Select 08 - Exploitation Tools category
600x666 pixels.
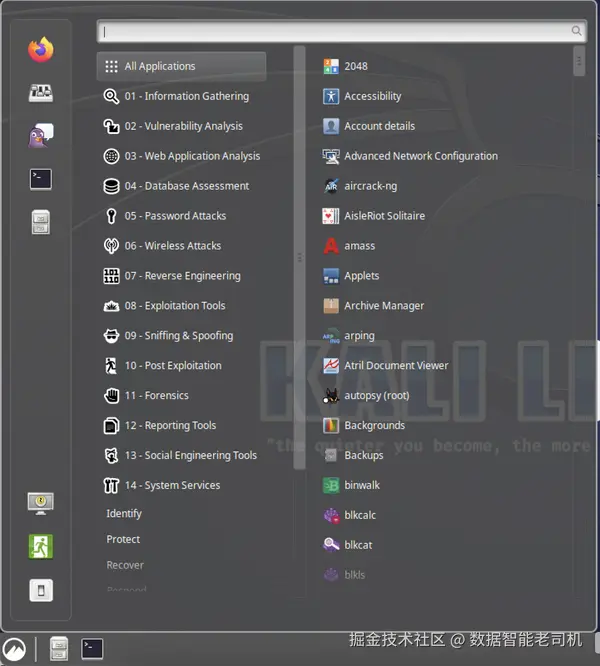[182, 306]
